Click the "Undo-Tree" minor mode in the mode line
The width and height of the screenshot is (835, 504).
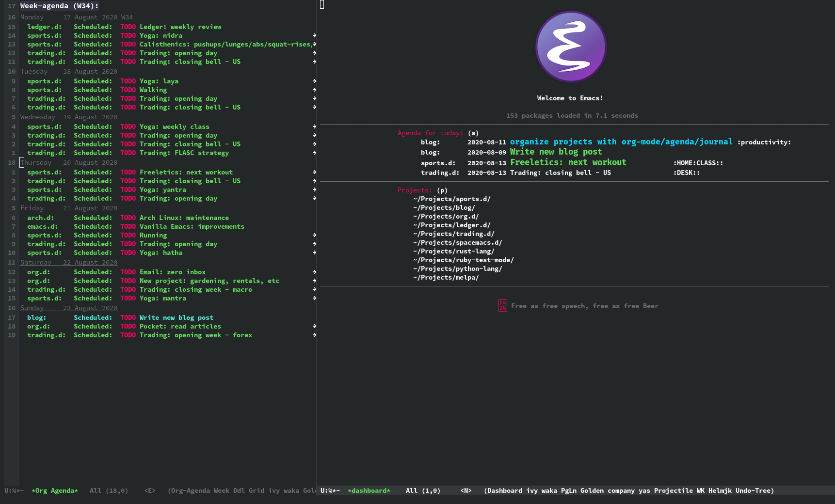753,490
